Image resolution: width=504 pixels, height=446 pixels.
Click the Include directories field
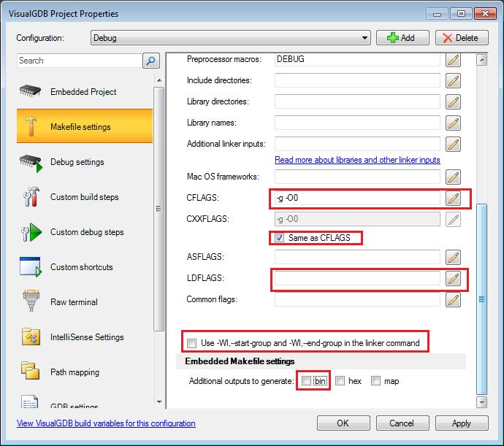coord(357,80)
